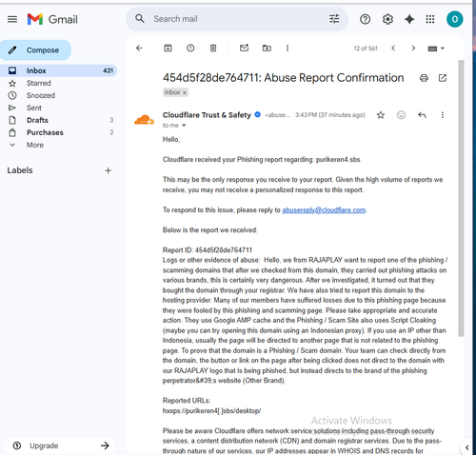The width and height of the screenshot is (476, 455).
Task: Click the reported URL 'purikeren4[.]sbs/desktop/'
Action: click(211, 411)
